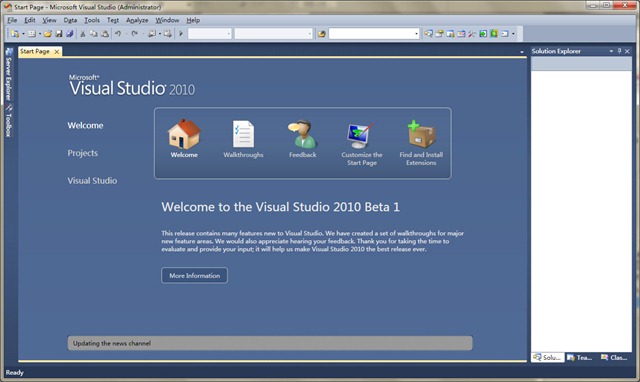Click the Undo arrow toolbar icon
The image size is (640, 382).
pos(118,34)
